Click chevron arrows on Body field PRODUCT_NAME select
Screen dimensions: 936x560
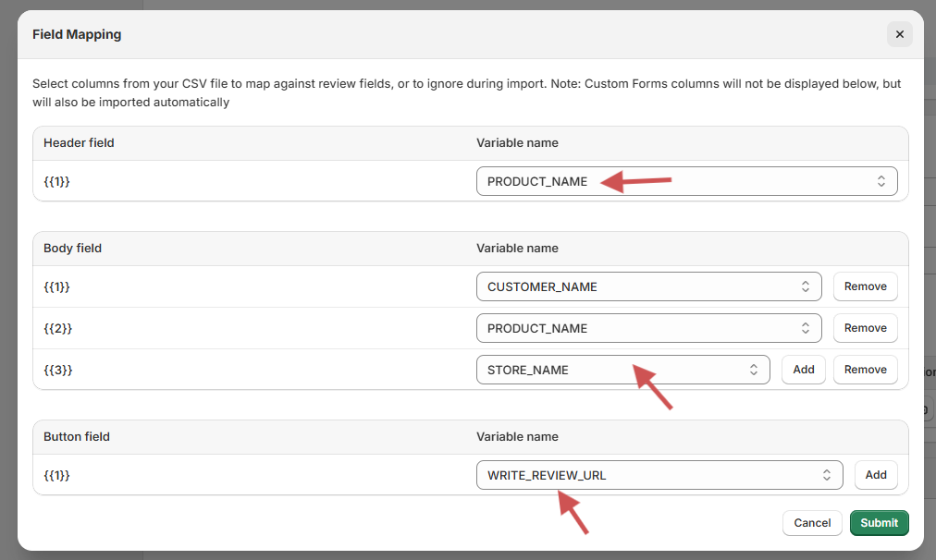click(805, 328)
